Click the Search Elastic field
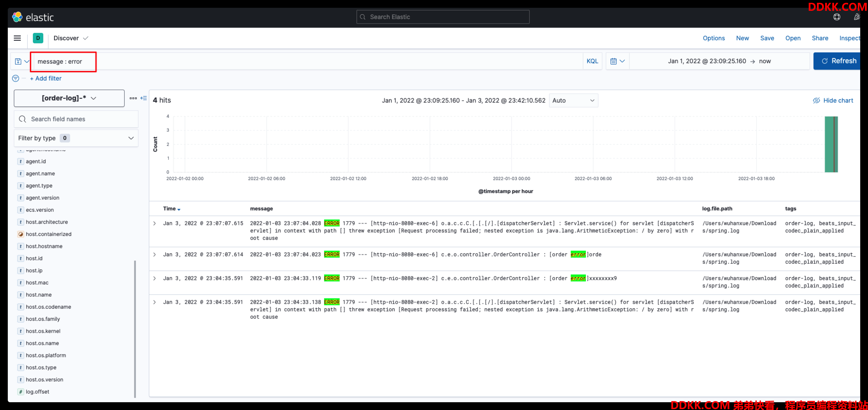Viewport: 868px width, 410px height. (443, 17)
